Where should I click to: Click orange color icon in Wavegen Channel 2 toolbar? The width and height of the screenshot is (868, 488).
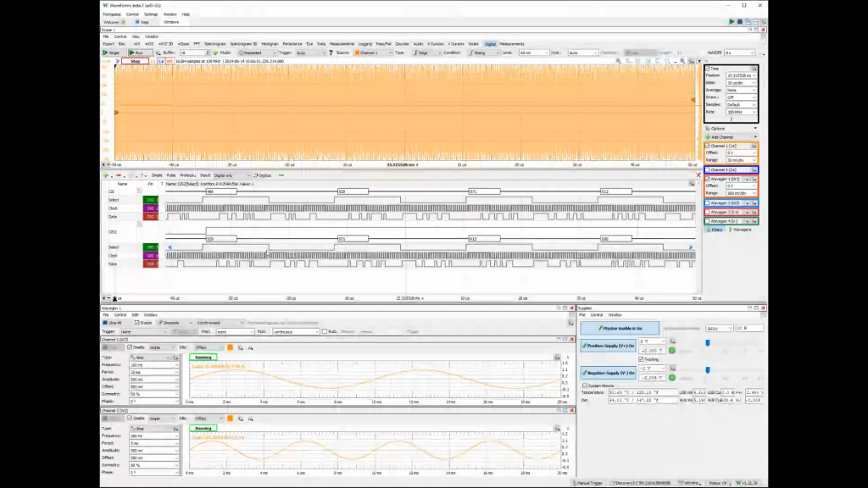(230, 419)
